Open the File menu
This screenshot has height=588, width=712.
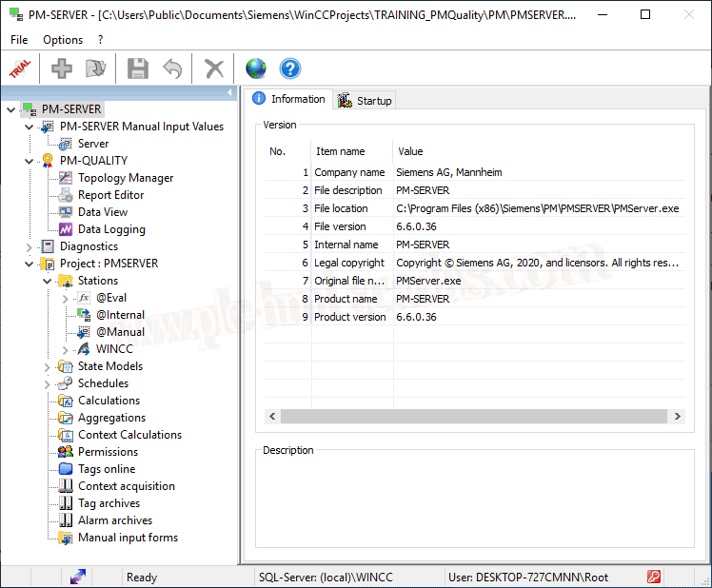coord(19,40)
